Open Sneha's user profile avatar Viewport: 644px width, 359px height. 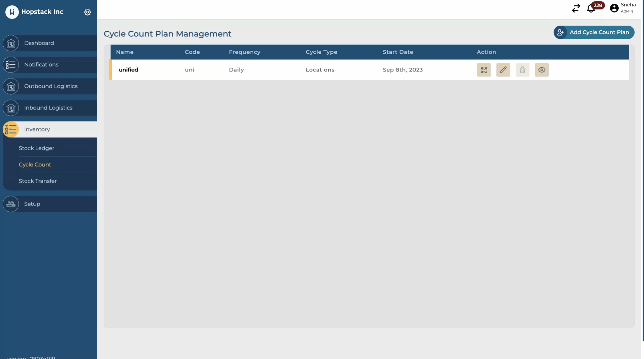click(614, 8)
